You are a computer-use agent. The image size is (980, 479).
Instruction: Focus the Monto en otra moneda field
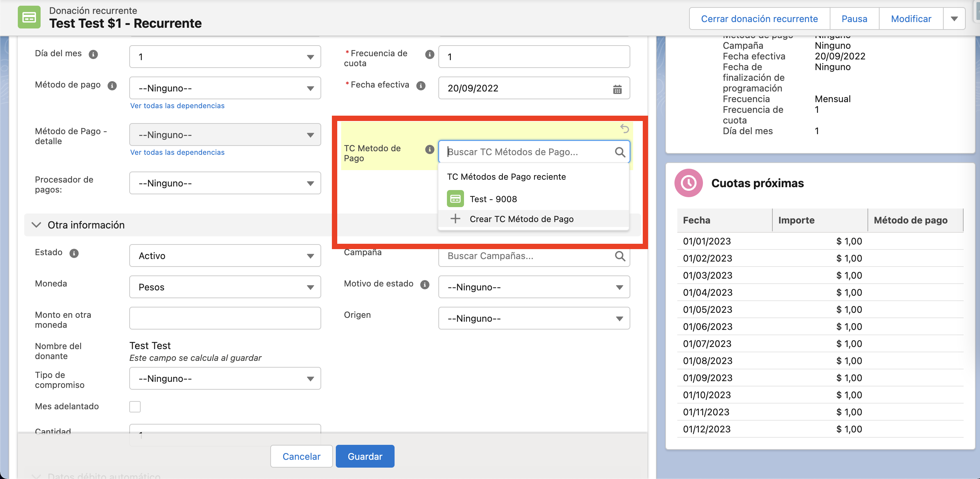[x=225, y=318]
